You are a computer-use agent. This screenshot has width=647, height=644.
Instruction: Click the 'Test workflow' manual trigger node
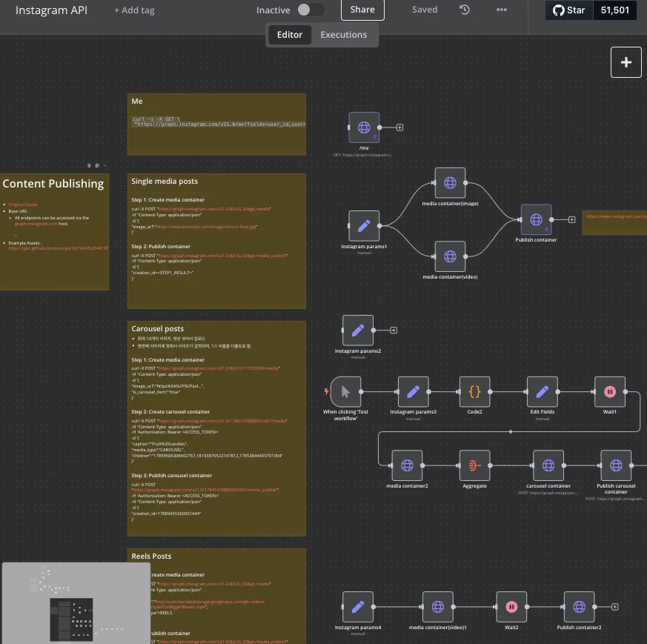coord(346,391)
